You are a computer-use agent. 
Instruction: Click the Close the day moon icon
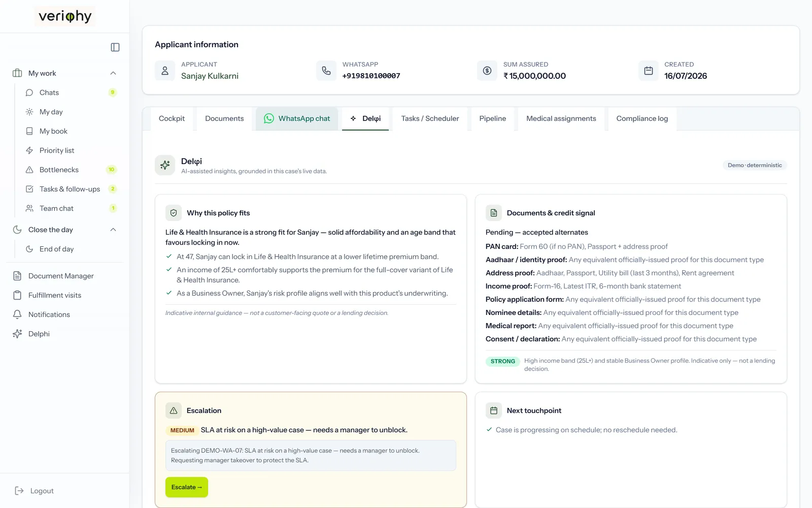point(17,230)
